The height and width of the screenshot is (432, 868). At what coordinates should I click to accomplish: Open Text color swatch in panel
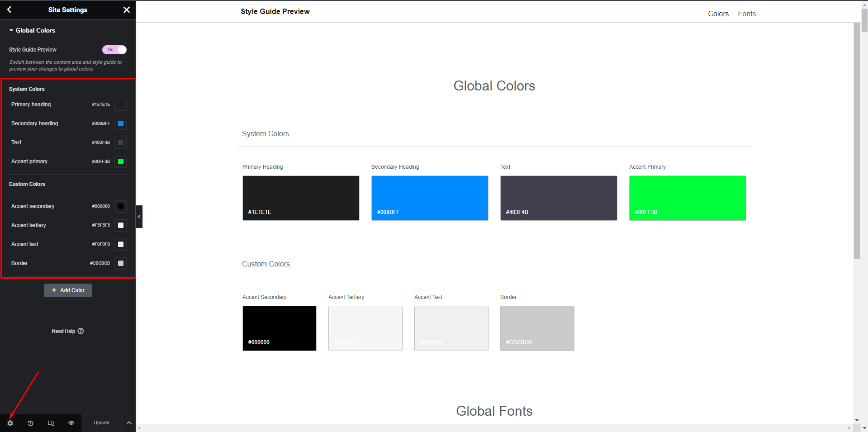121,142
